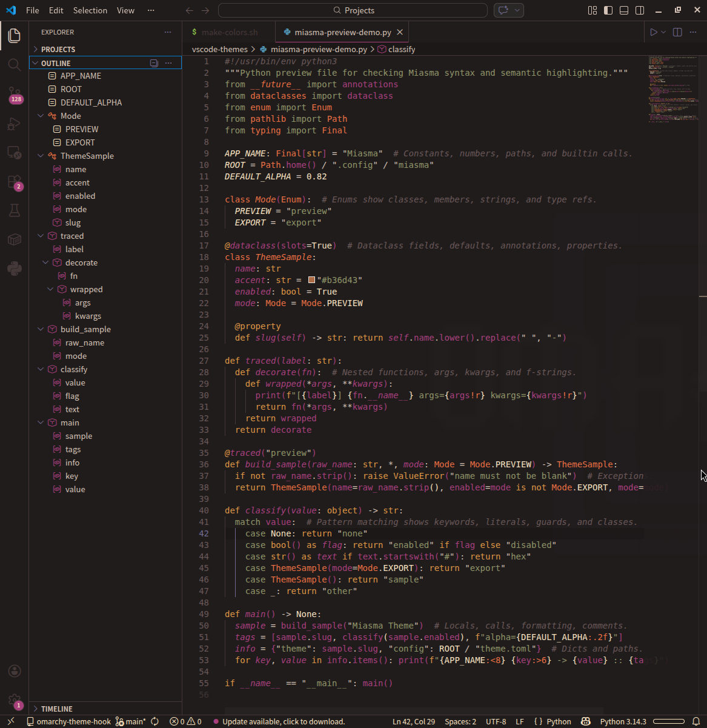This screenshot has height=728, width=707.
Task: Toggle the Panel visibility
Action: [623, 10]
